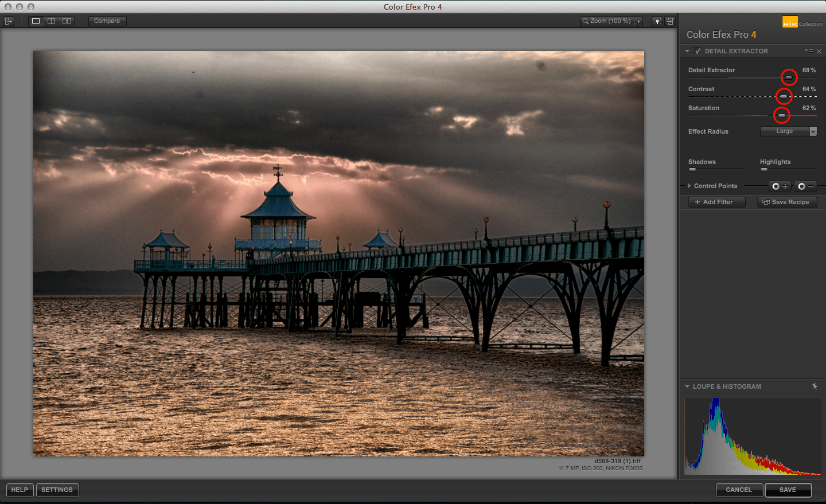Click the Compare button

click(x=107, y=21)
